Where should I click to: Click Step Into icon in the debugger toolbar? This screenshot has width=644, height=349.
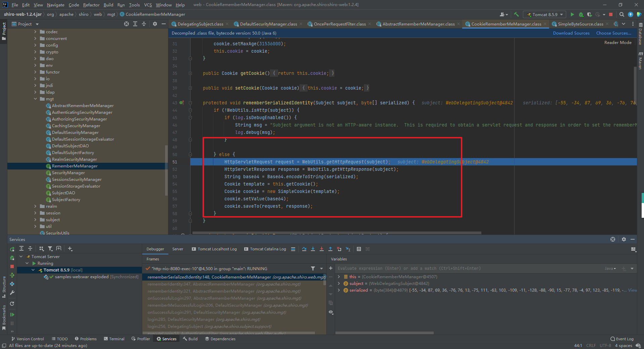313,249
